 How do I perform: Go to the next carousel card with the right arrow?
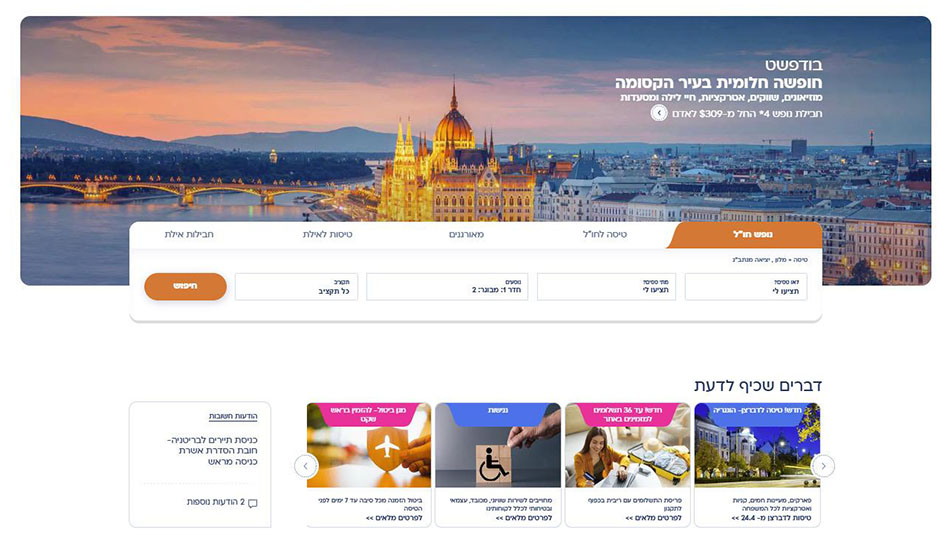823,466
